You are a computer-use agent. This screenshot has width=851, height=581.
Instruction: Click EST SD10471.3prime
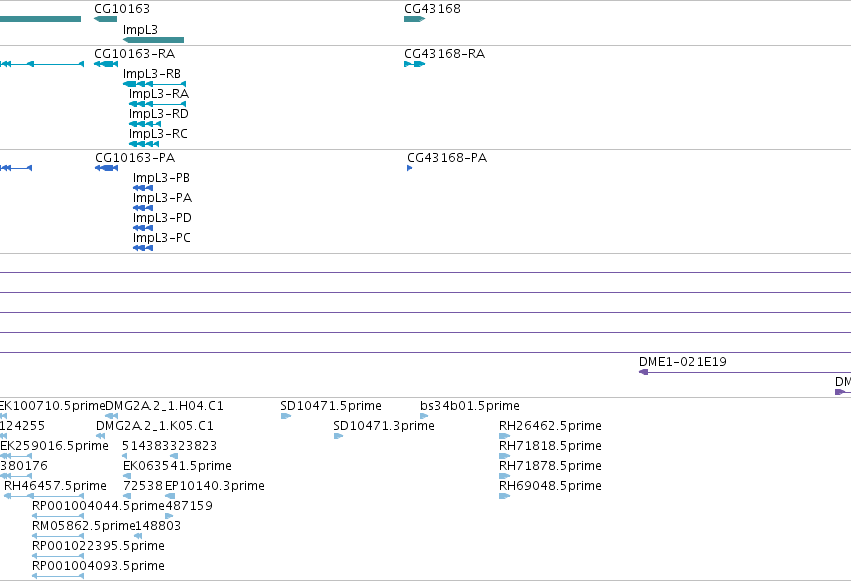point(384,426)
